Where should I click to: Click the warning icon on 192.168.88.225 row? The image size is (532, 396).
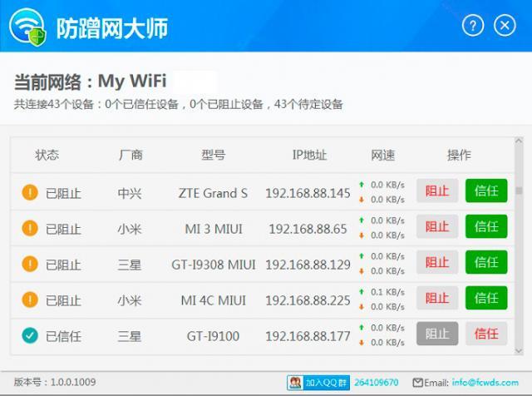click(x=30, y=299)
